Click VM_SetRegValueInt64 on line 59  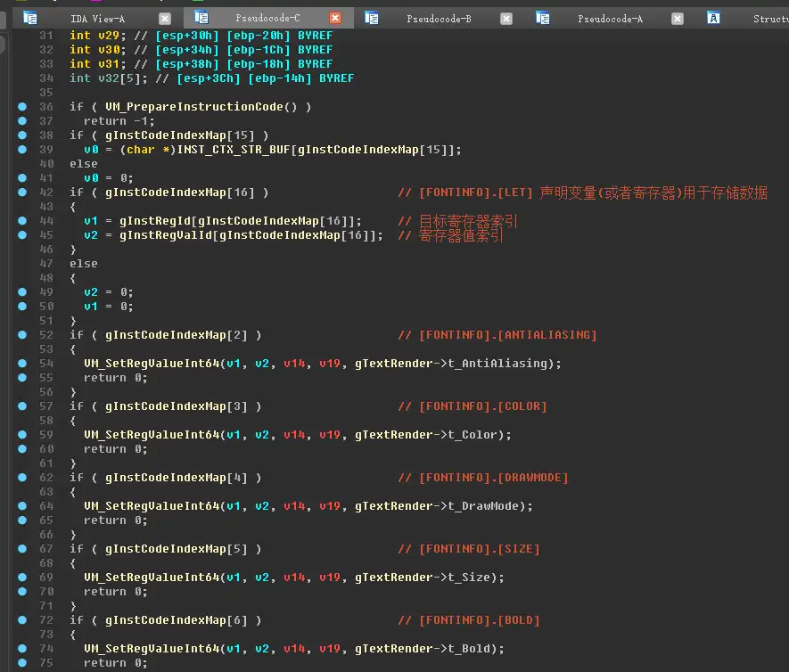[x=152, y=435]
